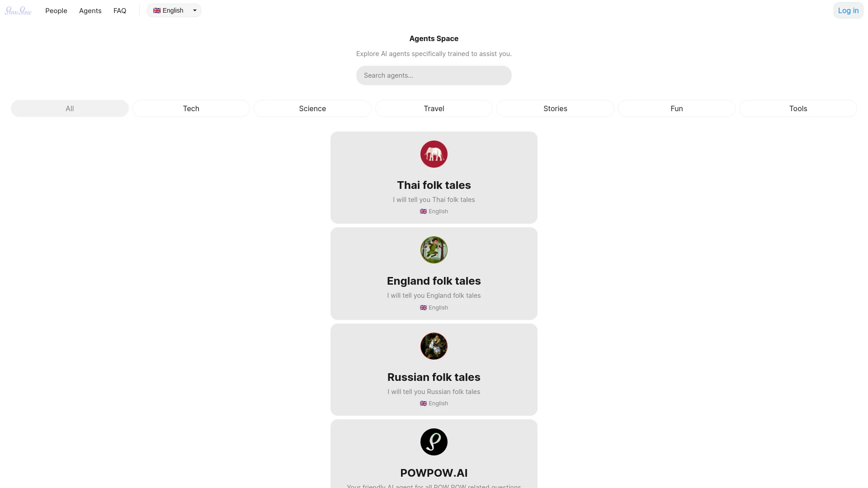
Task: Select the Travel category tab
Action: tap(434, 108)
